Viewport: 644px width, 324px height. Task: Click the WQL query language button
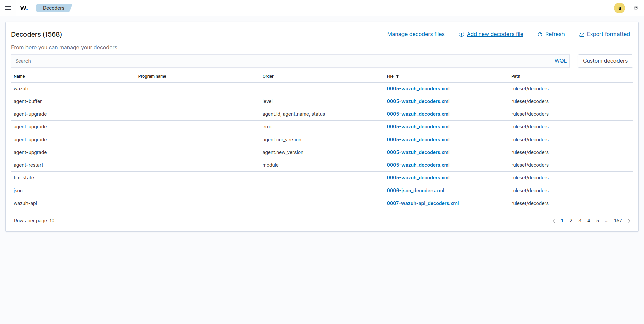(x=560, y=61)
